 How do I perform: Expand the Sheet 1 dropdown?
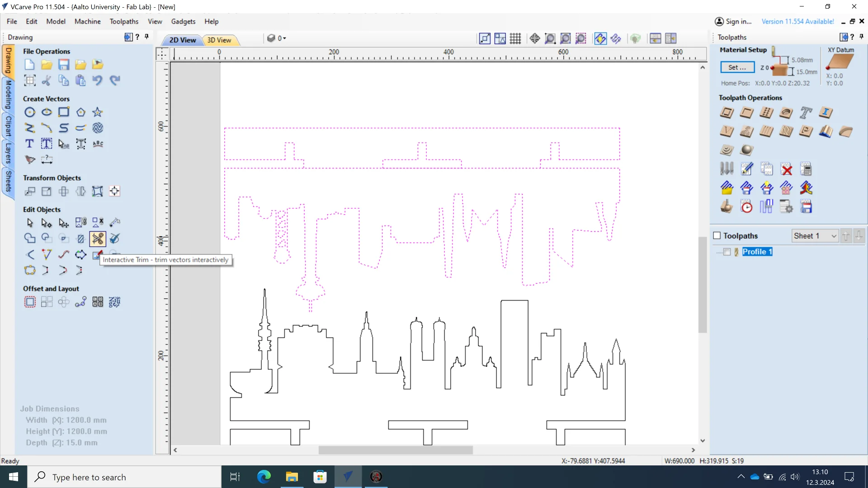point(834,236)
